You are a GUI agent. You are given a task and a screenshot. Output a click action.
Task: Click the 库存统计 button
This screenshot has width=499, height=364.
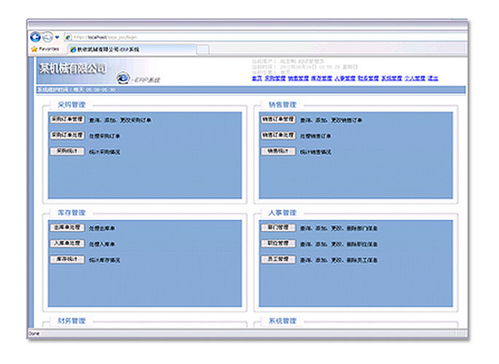coord(67,259)
